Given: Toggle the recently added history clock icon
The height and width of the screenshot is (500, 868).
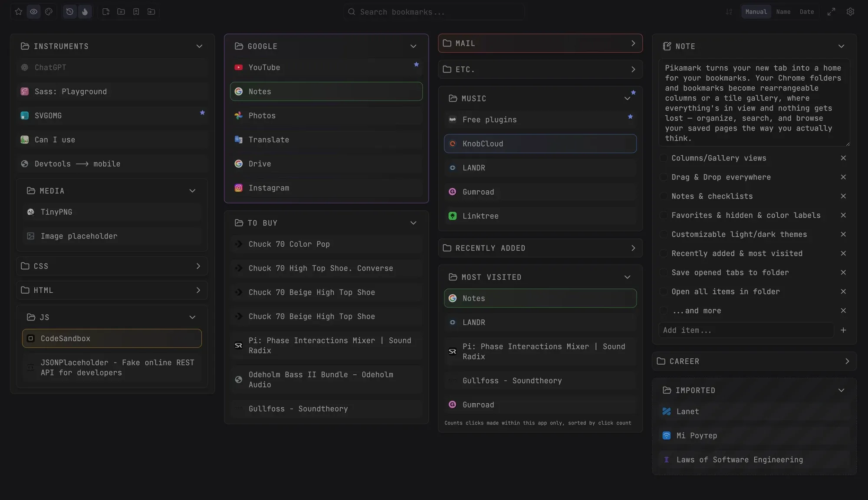Looking at the screenshot, I should pyautogui.click(x=70, y=12).
